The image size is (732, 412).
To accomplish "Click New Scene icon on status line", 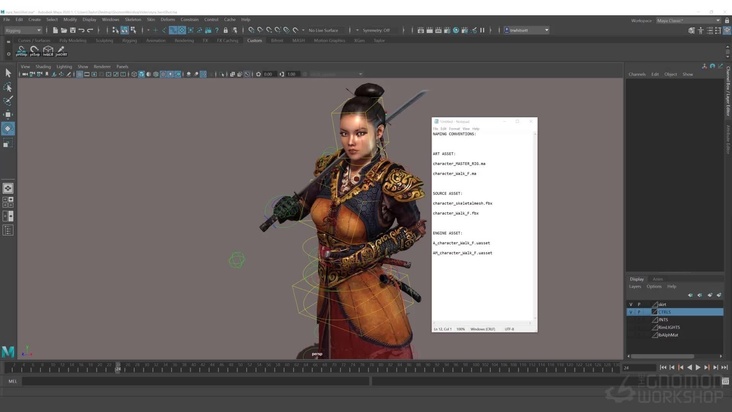I will click(x=55, y=30).
